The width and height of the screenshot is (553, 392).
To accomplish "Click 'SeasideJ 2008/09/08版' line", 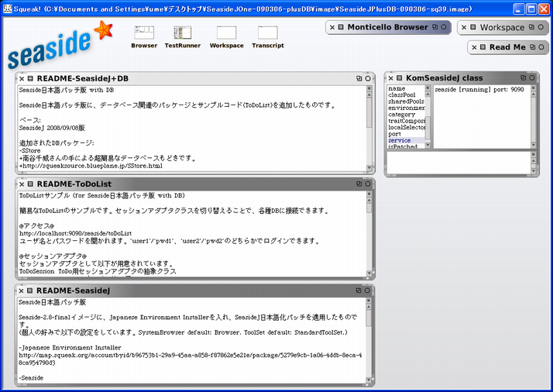I will (x=52, y=128).
